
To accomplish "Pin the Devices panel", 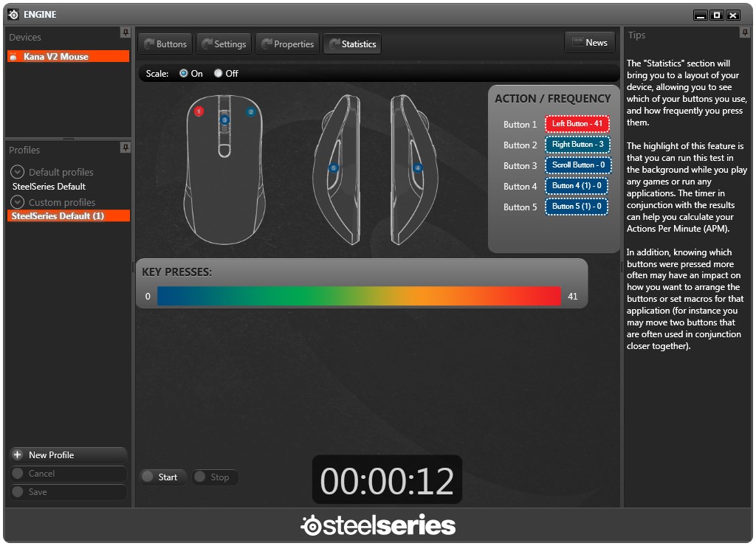I will click(126, 32).
